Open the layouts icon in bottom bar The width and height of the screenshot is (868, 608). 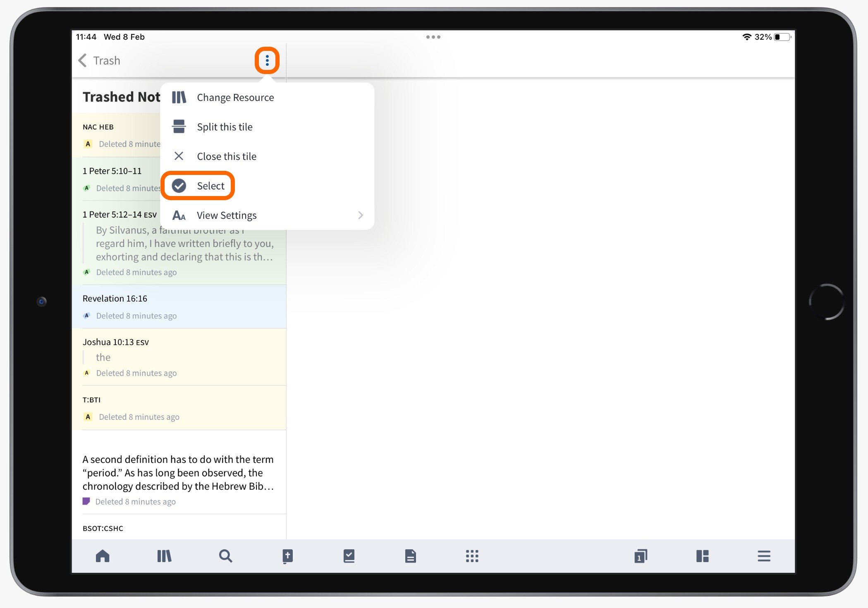702,556
